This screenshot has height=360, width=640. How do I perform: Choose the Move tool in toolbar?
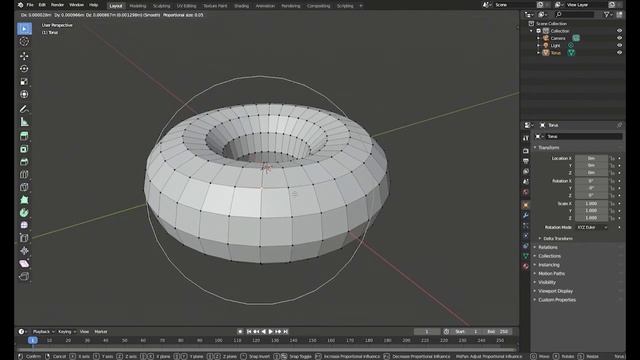coord(24,56)
